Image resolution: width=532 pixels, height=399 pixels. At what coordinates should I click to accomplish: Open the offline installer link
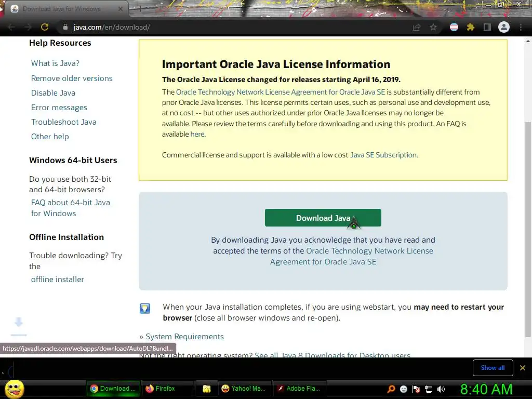[57, 280]
